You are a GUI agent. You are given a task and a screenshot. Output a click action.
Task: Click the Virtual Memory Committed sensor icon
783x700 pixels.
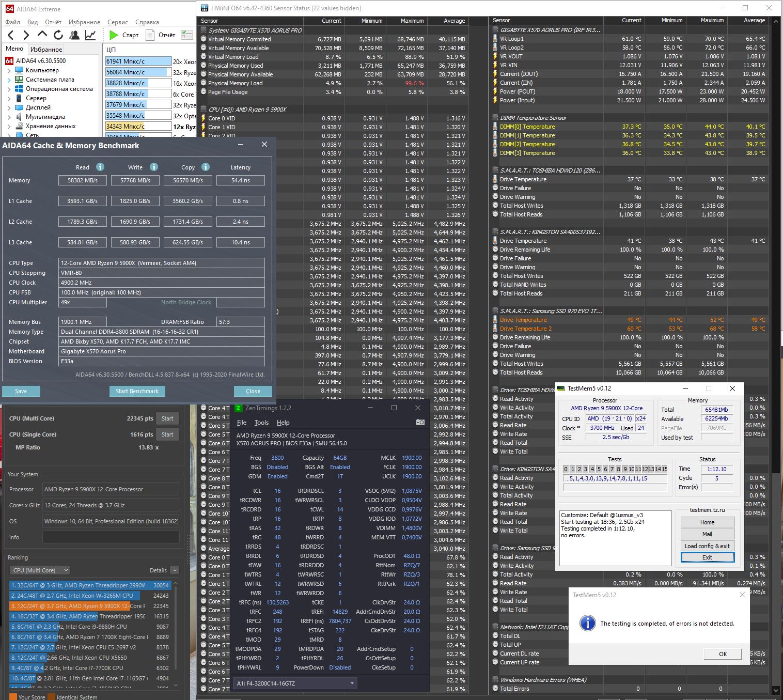[203, 39]
